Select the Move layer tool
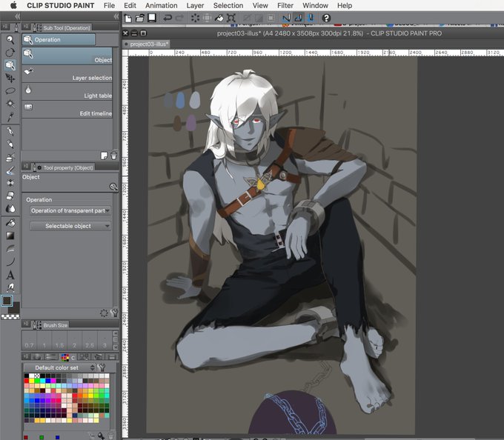Viewport: 504px width, 440px height. tap(10, 78)
